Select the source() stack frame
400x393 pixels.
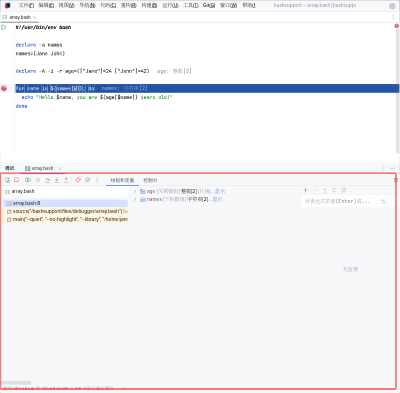[65, 211]
